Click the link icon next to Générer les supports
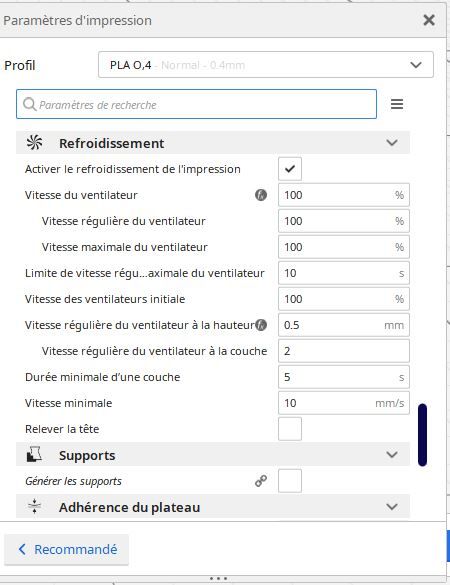Viewport: 450px width, 585px height. [x=261, y=481]
